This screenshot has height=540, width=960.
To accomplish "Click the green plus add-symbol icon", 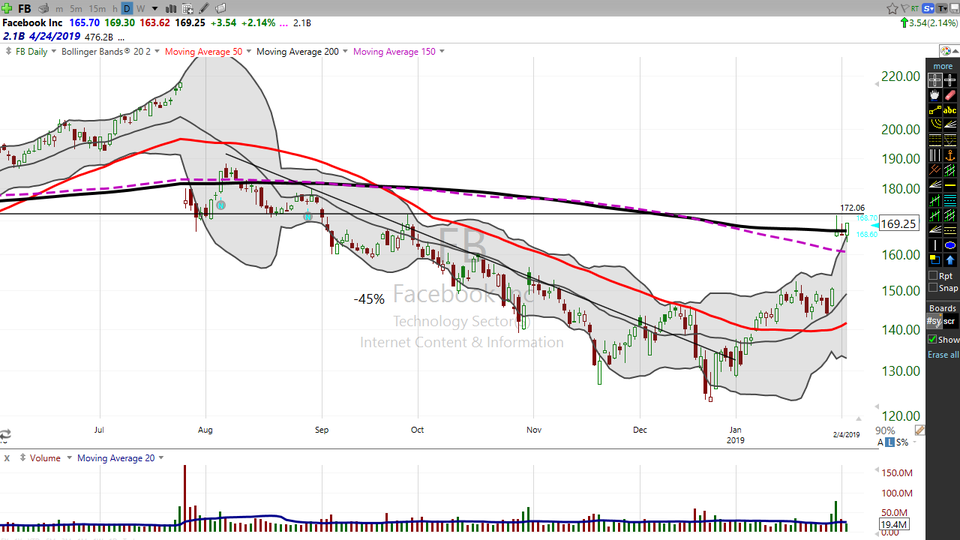I will click(x=7, y=9).
